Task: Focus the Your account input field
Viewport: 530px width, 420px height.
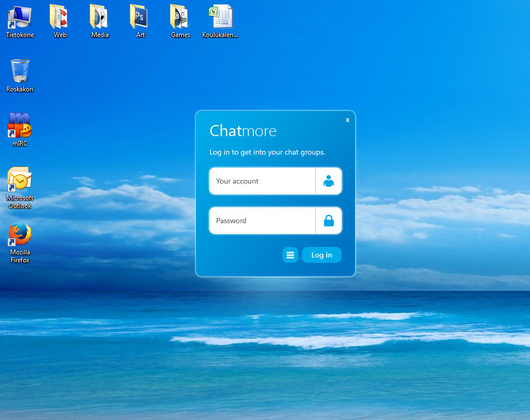Action: tap(262, 181)
